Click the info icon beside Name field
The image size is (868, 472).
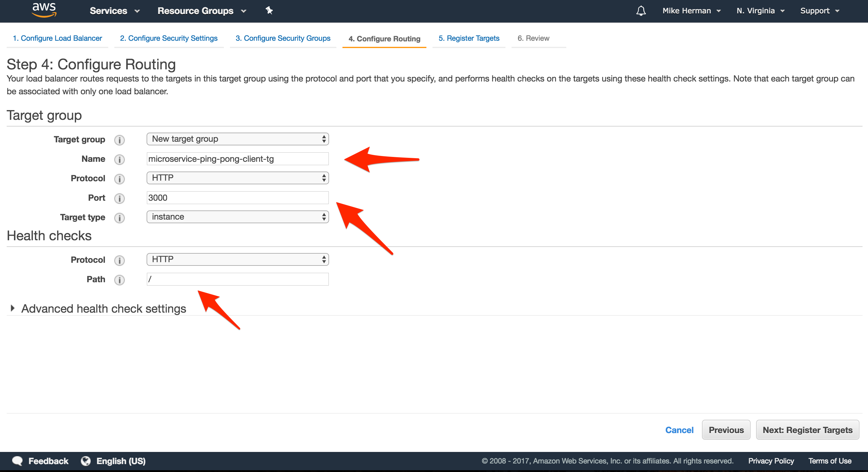click(x=119, y=159)
